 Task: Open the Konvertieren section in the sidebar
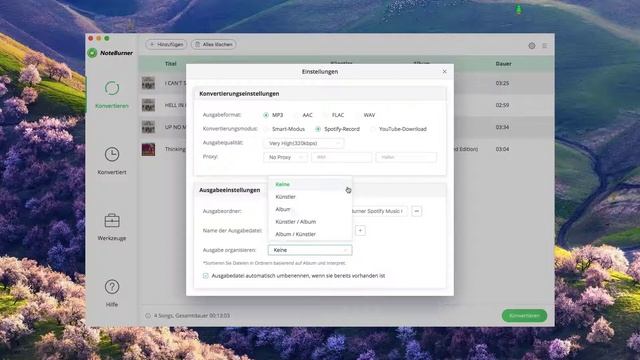(x=112, y=95)
